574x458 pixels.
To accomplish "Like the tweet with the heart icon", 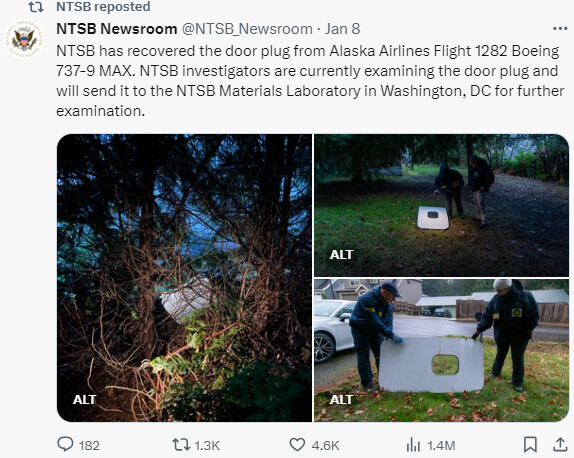I will (x=297, y=445).
